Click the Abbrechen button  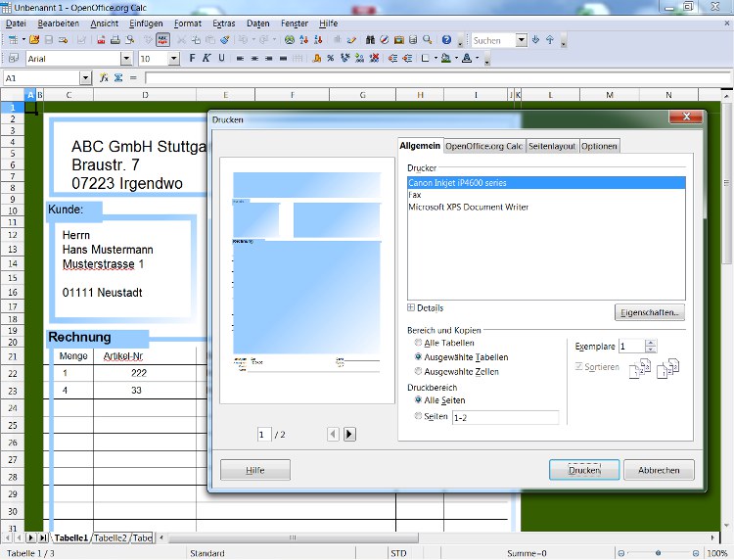[x=659, y=470]
